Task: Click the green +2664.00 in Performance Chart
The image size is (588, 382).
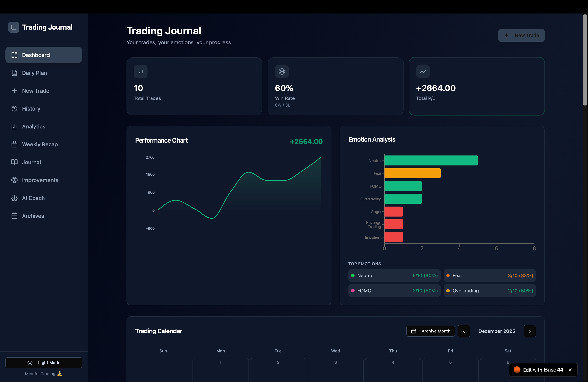Action: 306,141
